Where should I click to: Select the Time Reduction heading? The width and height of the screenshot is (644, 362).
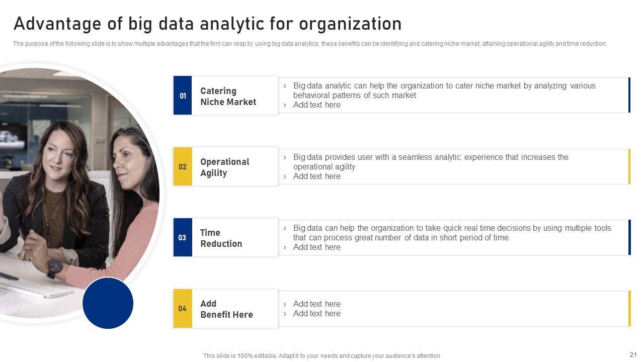point(221,238)
